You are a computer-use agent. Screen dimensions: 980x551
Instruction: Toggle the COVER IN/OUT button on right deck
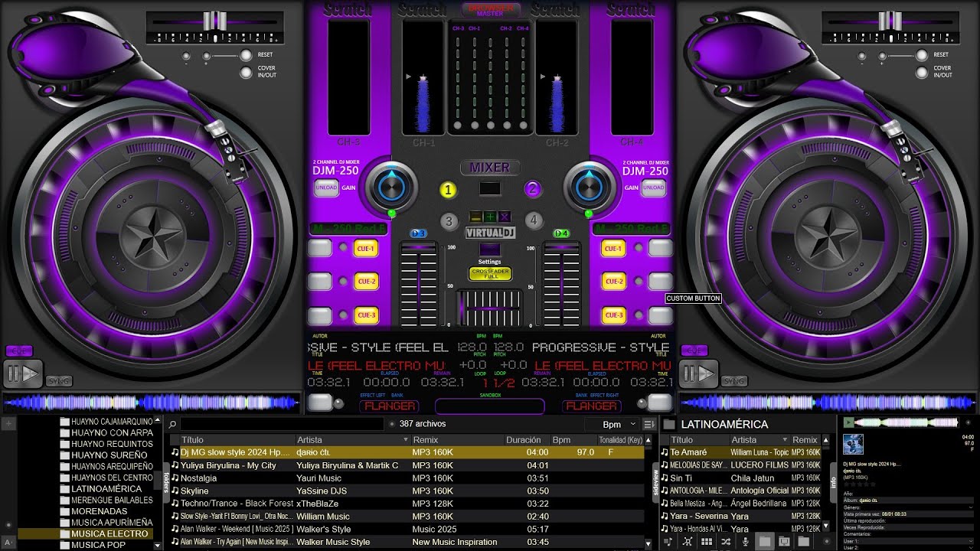pyautogui.click(x=921, y=73)
